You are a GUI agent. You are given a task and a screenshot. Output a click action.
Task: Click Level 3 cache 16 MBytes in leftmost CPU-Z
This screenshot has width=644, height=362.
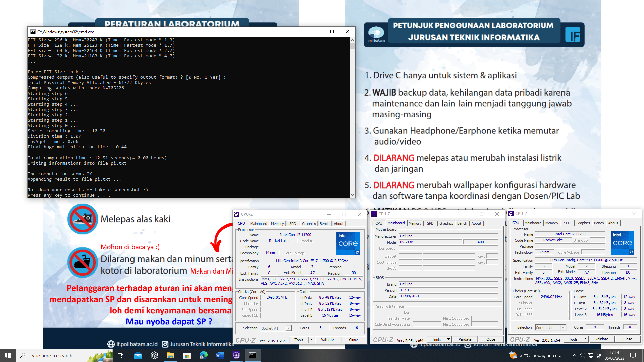click(330, 316)
